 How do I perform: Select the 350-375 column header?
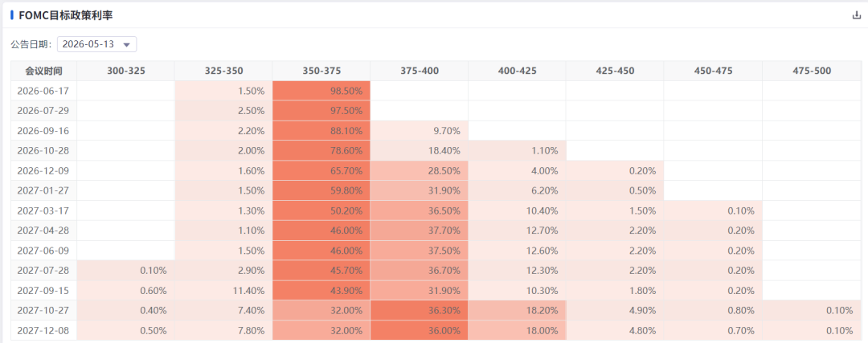coord(321,71)
